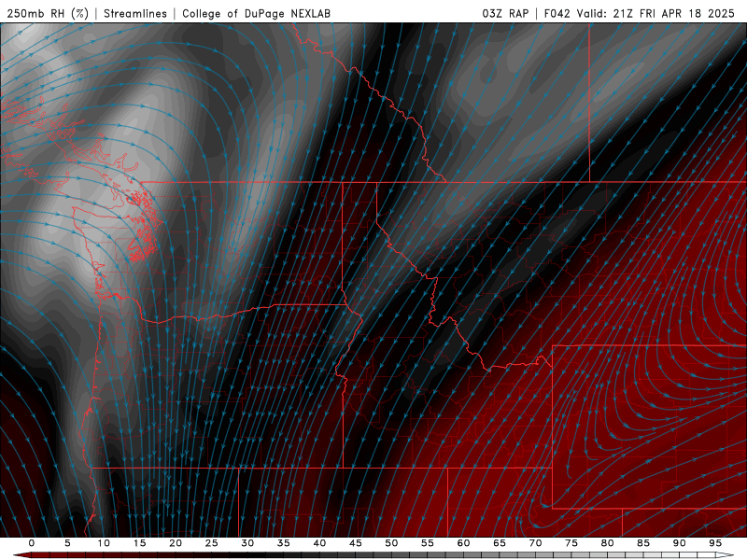This screenshot has height=560, width=747.
Task: Click colorbar tick label '95'
Action: point(715,543)
